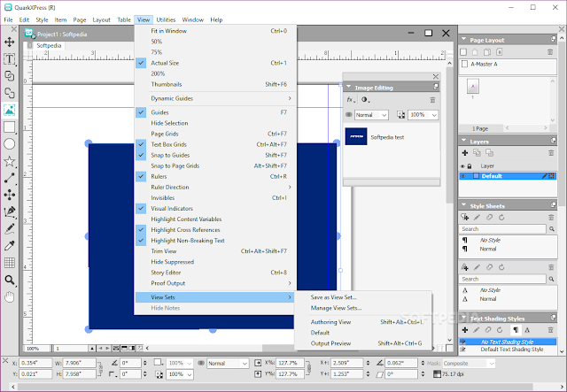This screenshot has width=567, height=392.
Task: Disable Highlight Cross References
Action: [x=215, y=230]
